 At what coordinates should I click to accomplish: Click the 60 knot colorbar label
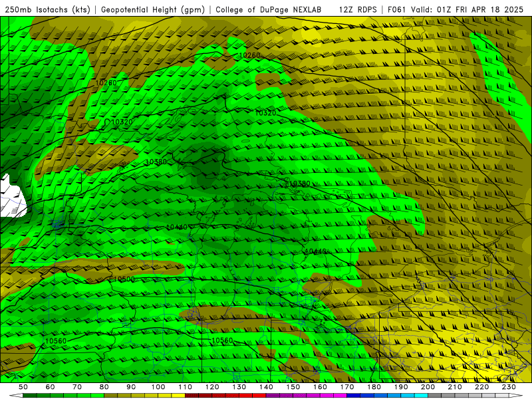tap(50, 387)
